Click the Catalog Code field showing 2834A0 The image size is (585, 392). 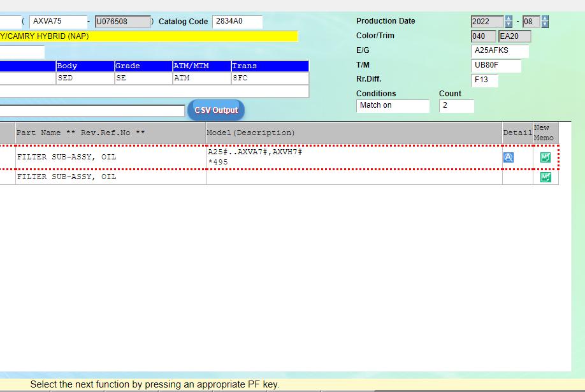pos(237,21)
